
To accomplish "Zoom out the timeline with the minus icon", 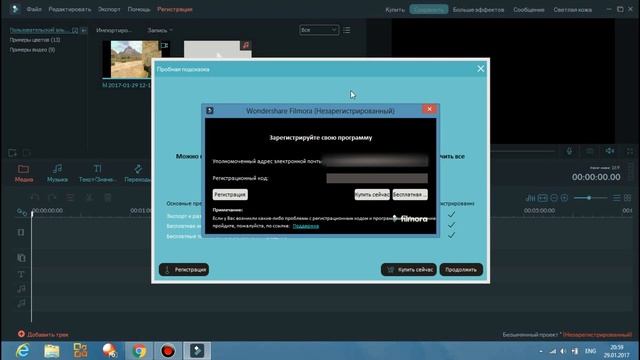I will [554, 198].
